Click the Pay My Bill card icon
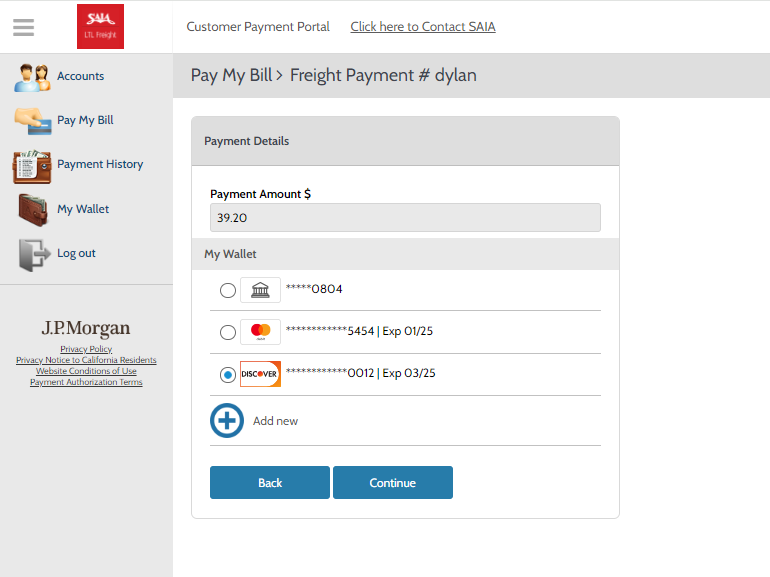770x577 pixels. 33,121
